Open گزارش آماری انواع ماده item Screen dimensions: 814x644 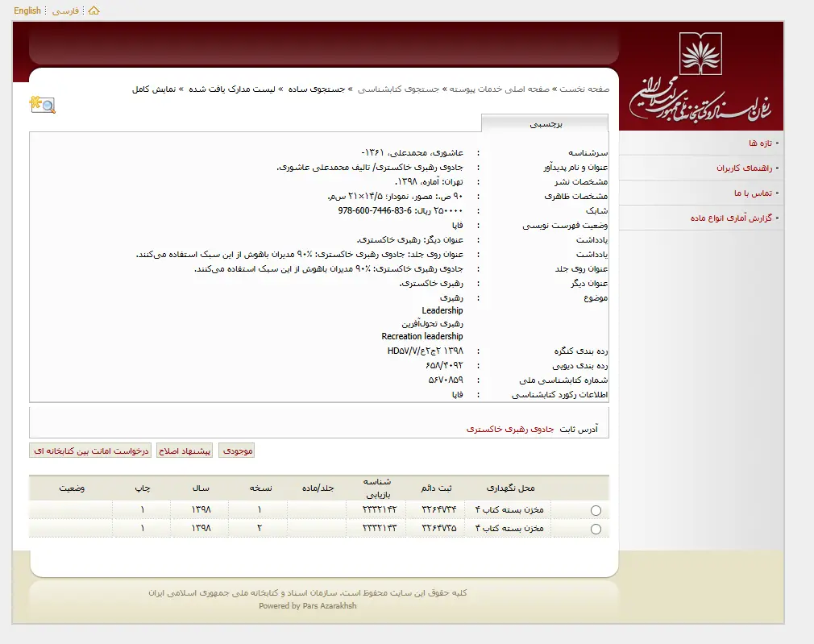coord(731,218)
